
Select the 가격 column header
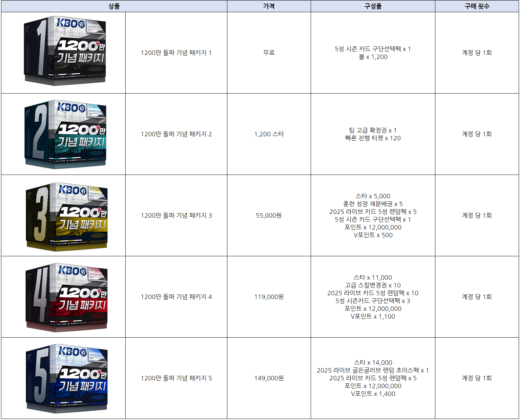tap(269, 6)
